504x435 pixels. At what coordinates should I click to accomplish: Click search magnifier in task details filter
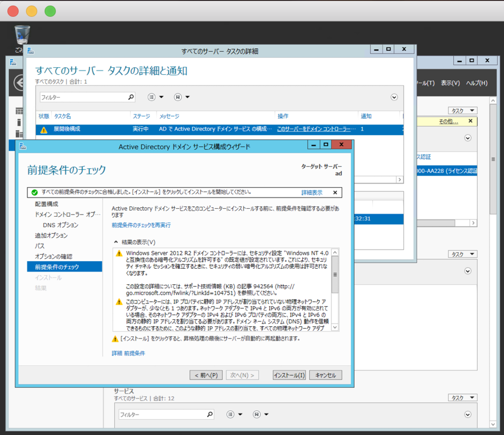pyautogui.click(x=131, y=97)
